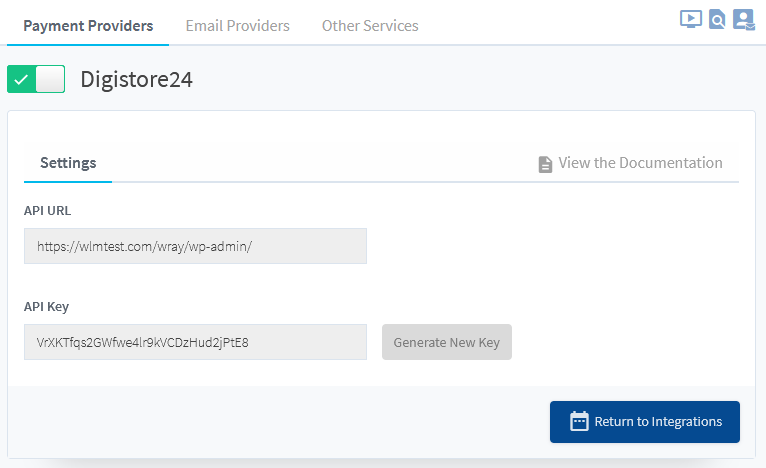The image size is (766, 468).
Task: Click the API URL field
Action: [x=195, y=246]
